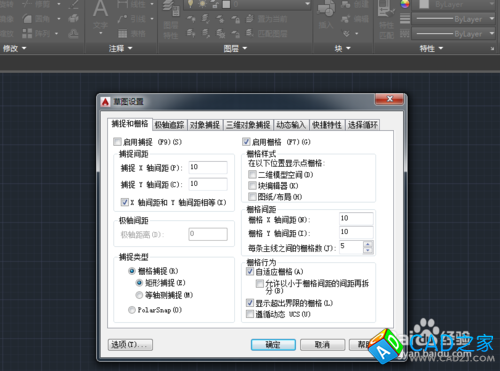This screenshot has height=371, width=500.
Task: Click 置为当前 make-current layer tool
Action: click(x=267, y=19)
